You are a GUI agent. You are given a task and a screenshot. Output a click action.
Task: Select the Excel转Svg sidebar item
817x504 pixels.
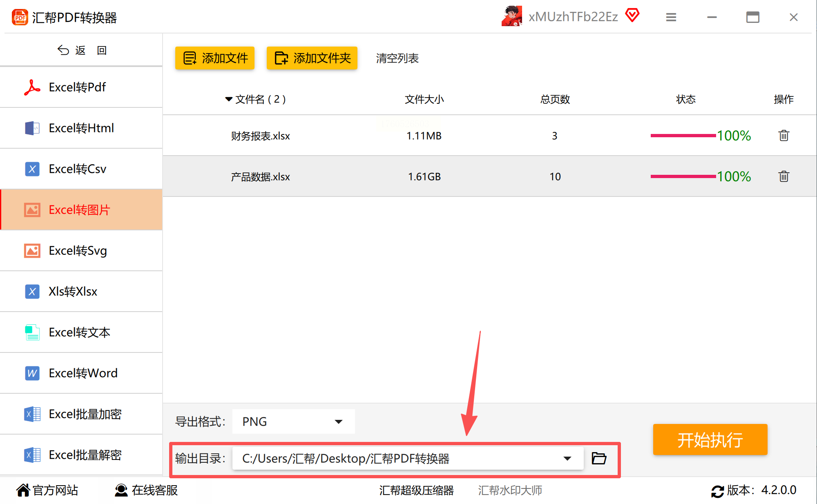click(78, 250)
